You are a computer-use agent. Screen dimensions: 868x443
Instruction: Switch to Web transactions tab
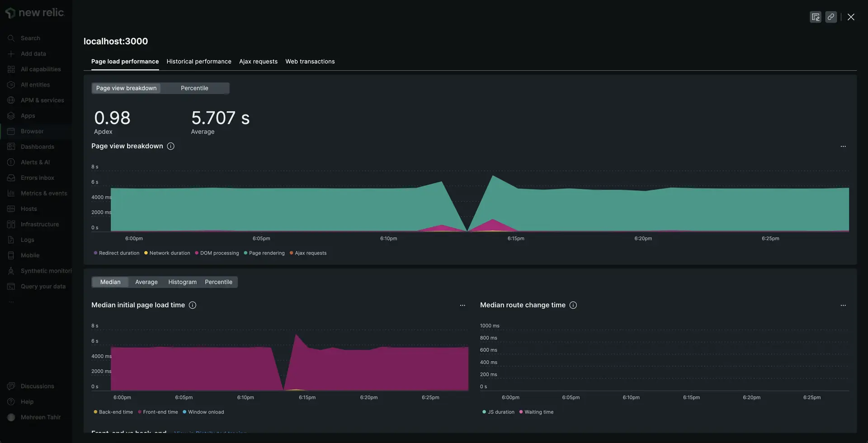click(310, 61)
